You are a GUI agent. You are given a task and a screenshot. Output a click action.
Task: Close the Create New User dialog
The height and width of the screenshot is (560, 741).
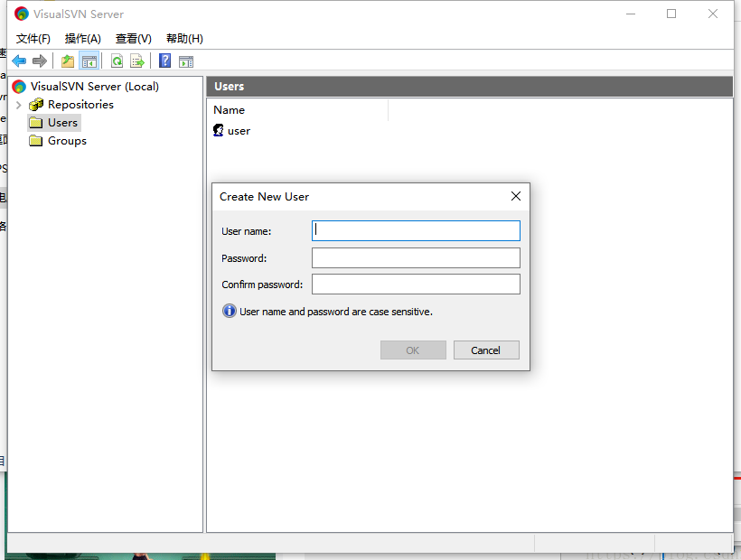(x=516, y=196)
